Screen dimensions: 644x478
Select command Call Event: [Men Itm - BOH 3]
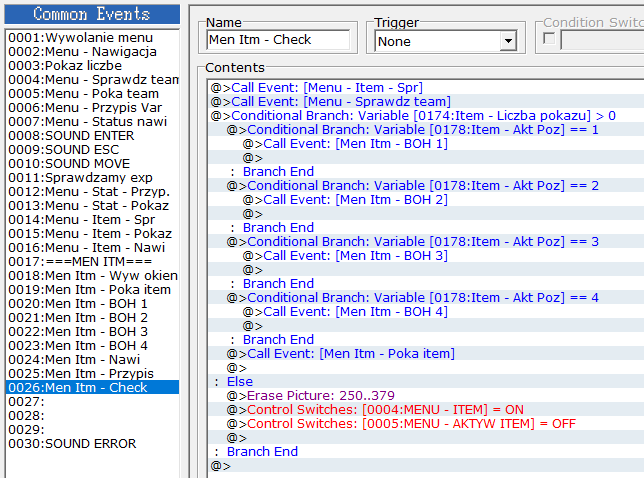426,255
